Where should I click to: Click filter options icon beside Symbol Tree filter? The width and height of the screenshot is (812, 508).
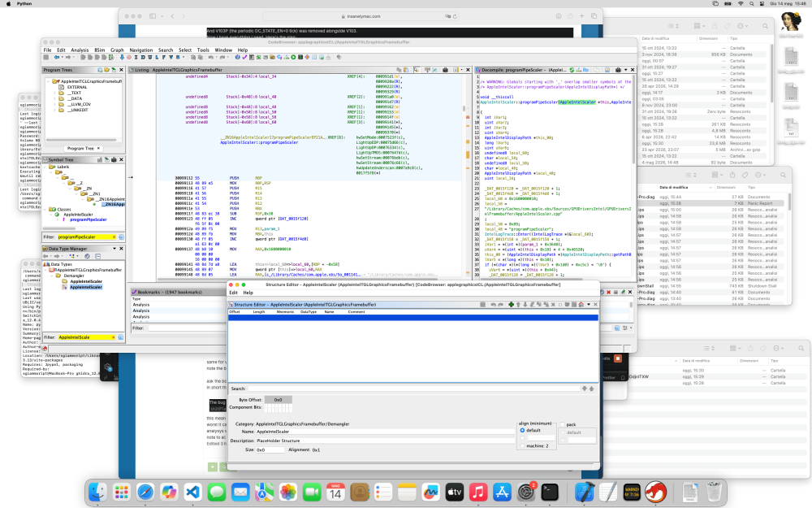pyautogui.click(x=121, y=237)
